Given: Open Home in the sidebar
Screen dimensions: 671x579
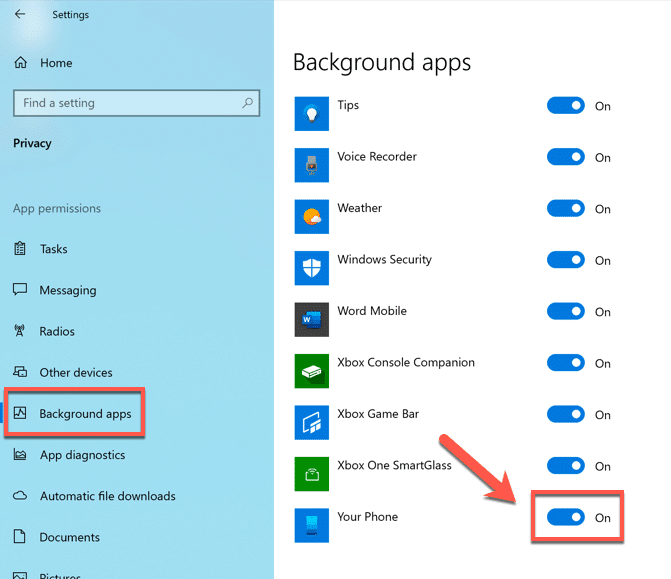Looking at the screenshot, I should (x=56, y=63).
